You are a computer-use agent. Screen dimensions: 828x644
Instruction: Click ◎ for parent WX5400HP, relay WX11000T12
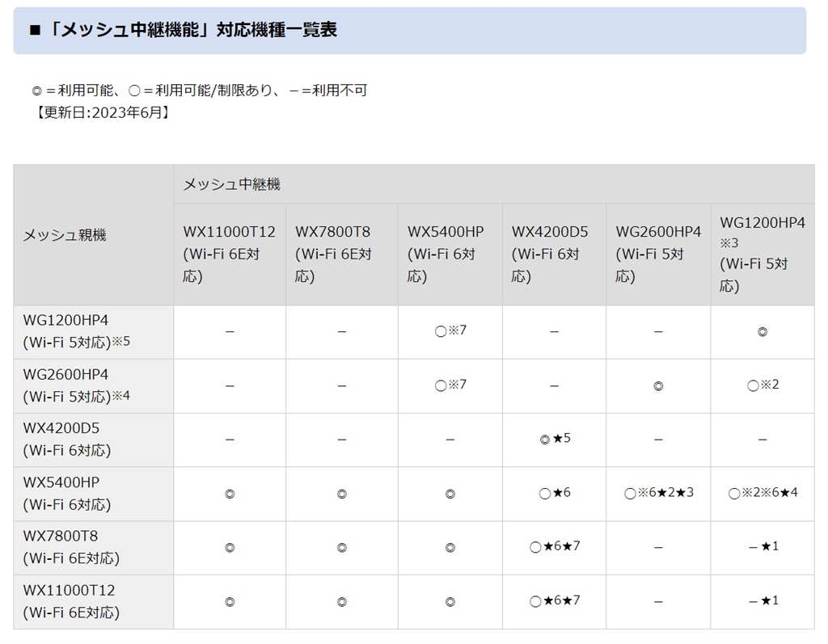pos(230,494)
